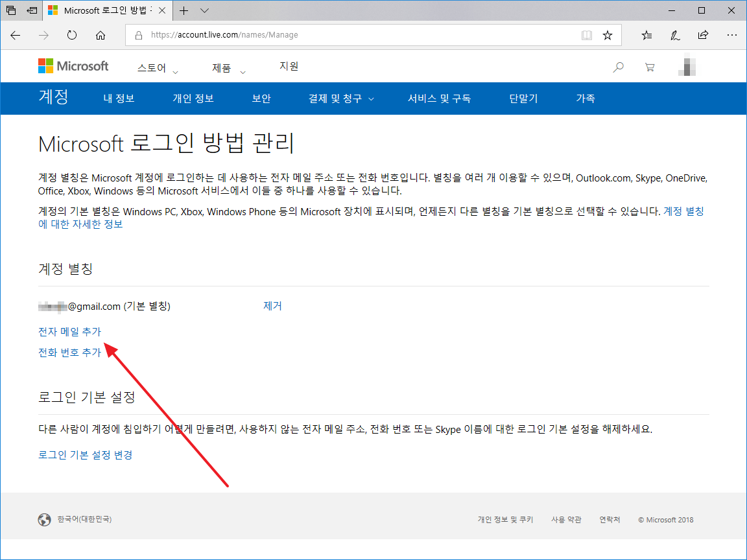Open the 단말기 tab
The width and height of the screenshot is (747, 560).
coord(523,99)
